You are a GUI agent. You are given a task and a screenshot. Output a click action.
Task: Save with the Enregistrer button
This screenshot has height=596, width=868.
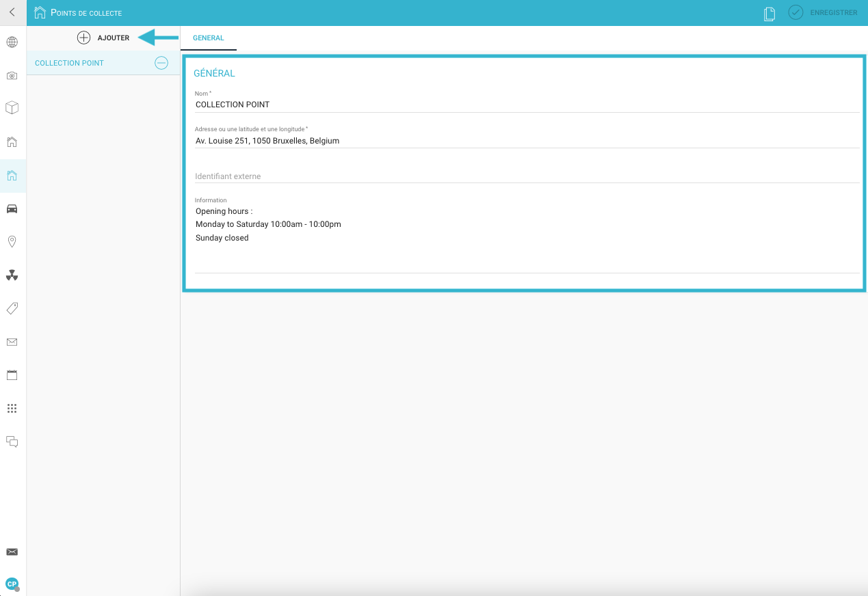coord(823,12)
